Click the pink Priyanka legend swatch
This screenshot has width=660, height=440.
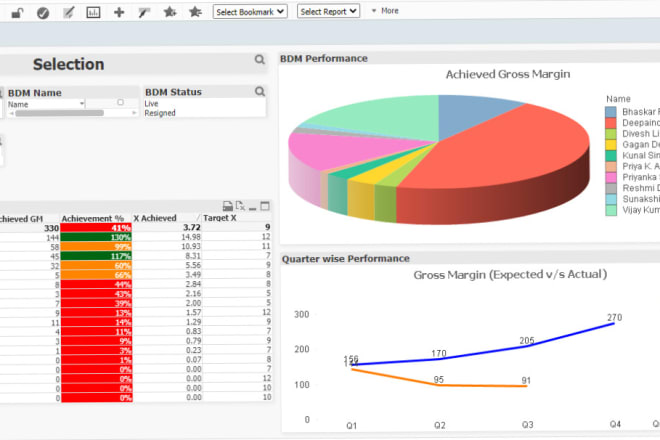[611, 178]
